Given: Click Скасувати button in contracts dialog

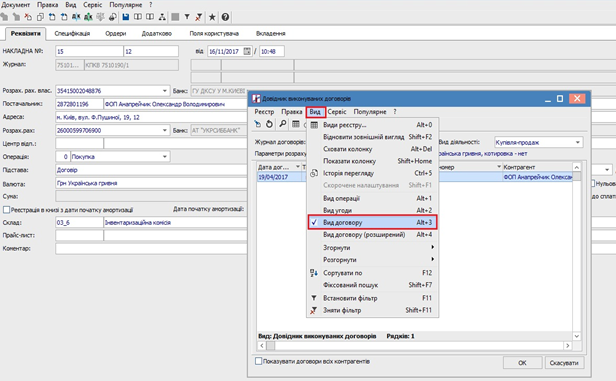Looking at the screenshot, I should click(x=564, y=363).
